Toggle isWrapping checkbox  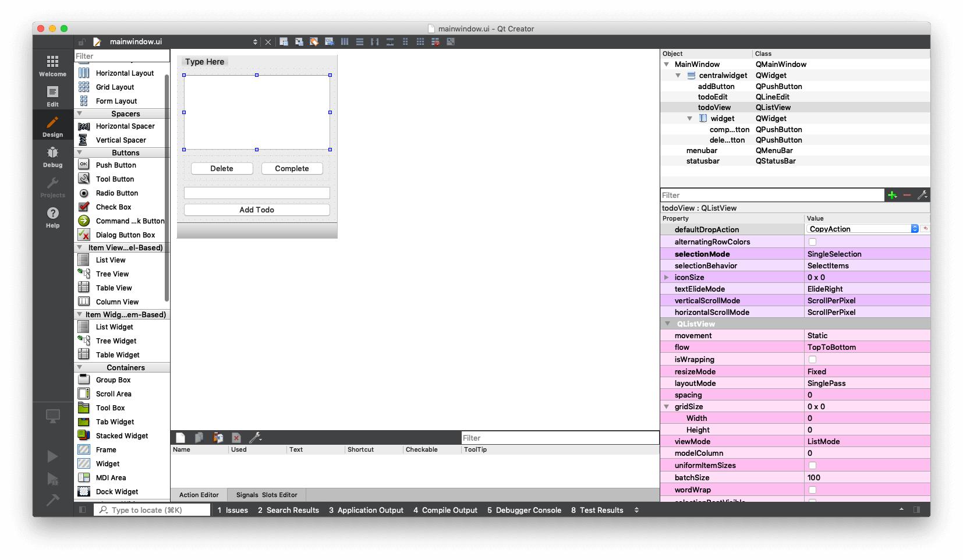point(812,359)
